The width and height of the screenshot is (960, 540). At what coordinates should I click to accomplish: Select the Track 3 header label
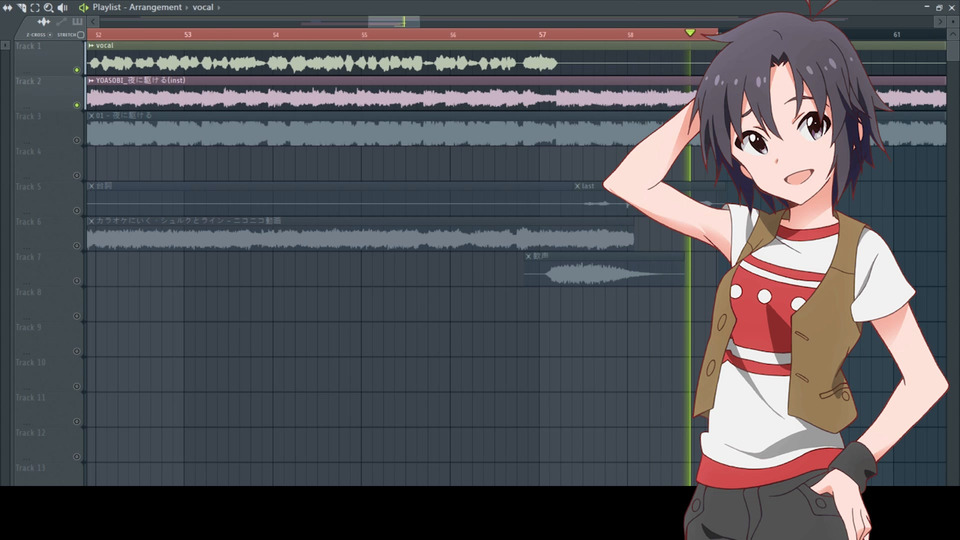28,116
